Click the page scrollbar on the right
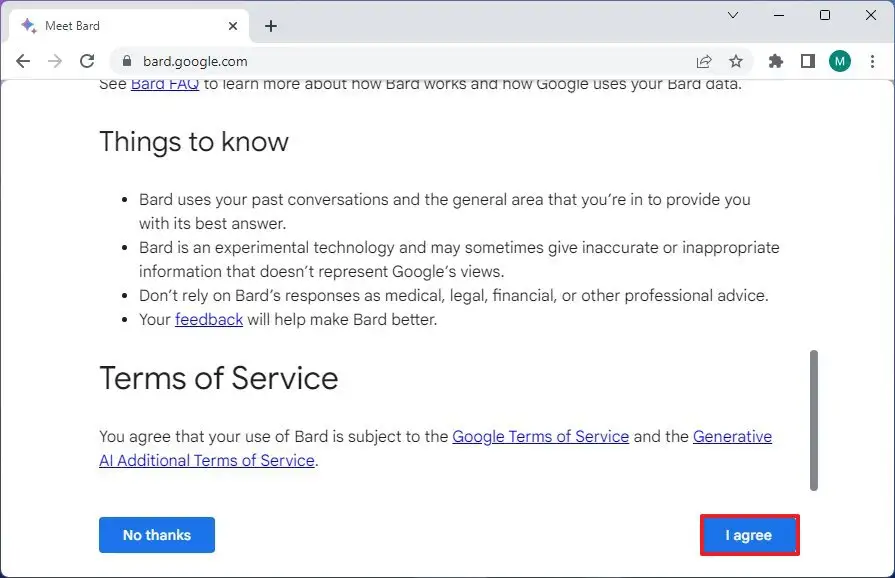The height and width of the screenshot is (578, 895). (813, 415)
